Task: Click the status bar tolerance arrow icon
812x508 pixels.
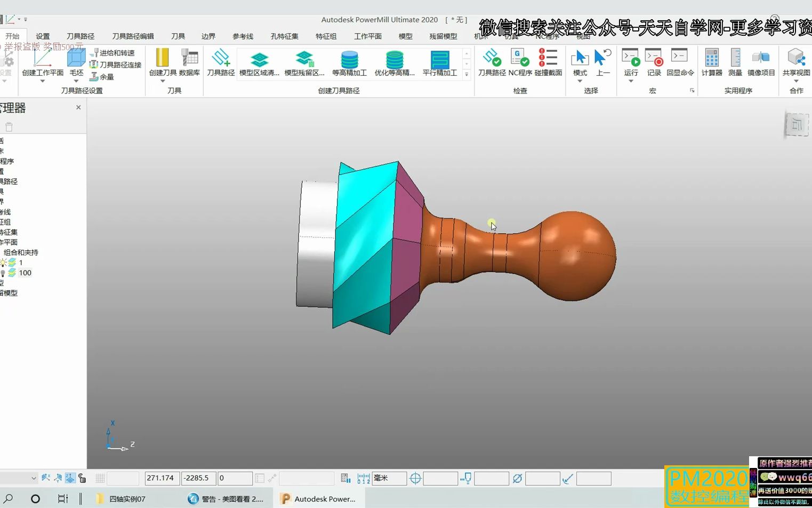Action: (568, 479)
